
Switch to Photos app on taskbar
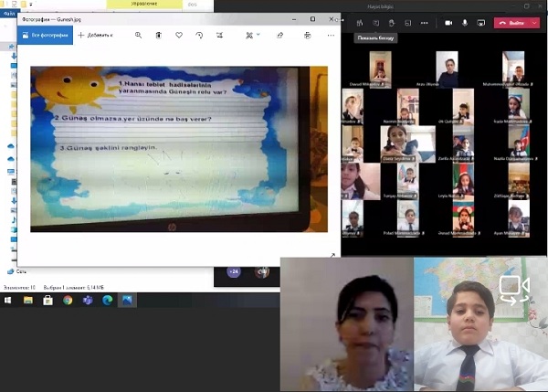pos(127,301)
